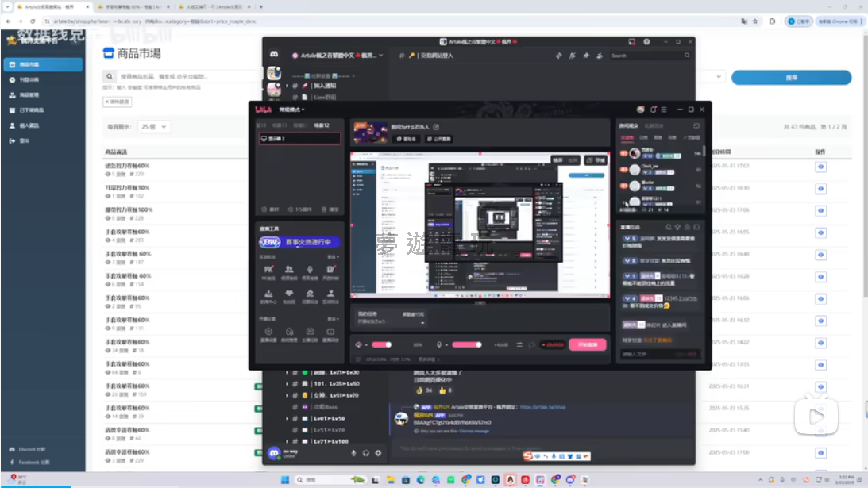Select the 场景12 scene tab
Screen dimensions: 868x488
tap(322, 125)
